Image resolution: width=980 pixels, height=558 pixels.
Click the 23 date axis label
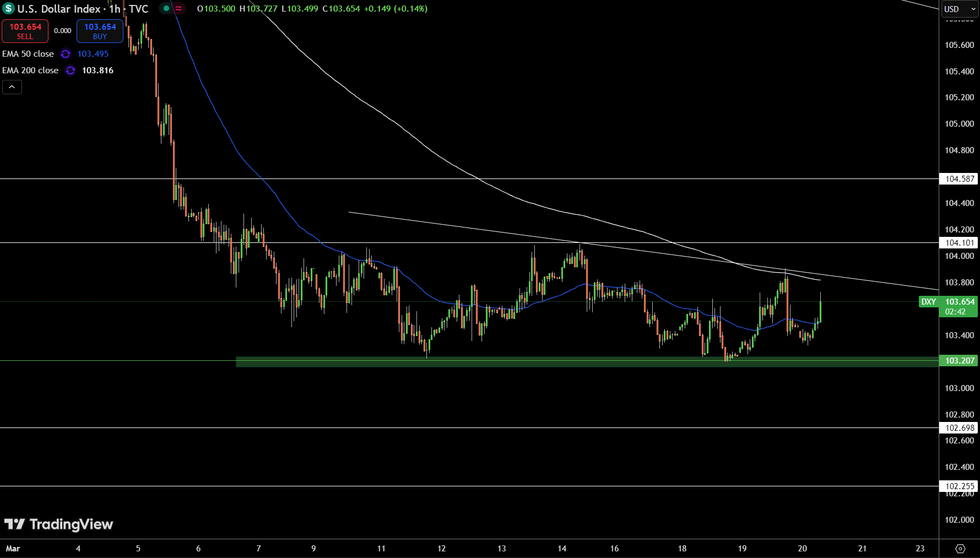pyautogui.click(x=920, y=549)
